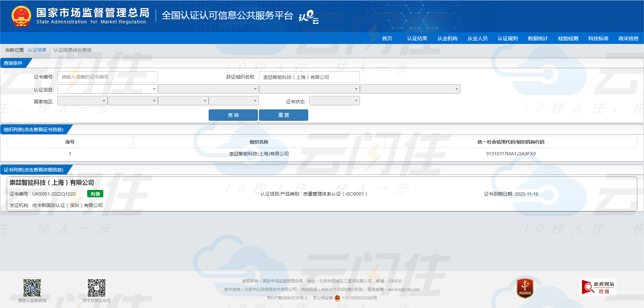Expand the fourth 国家地区 dropdown
Image resolution: width=644 pixels, height=308 pixels.
[234, 101]
